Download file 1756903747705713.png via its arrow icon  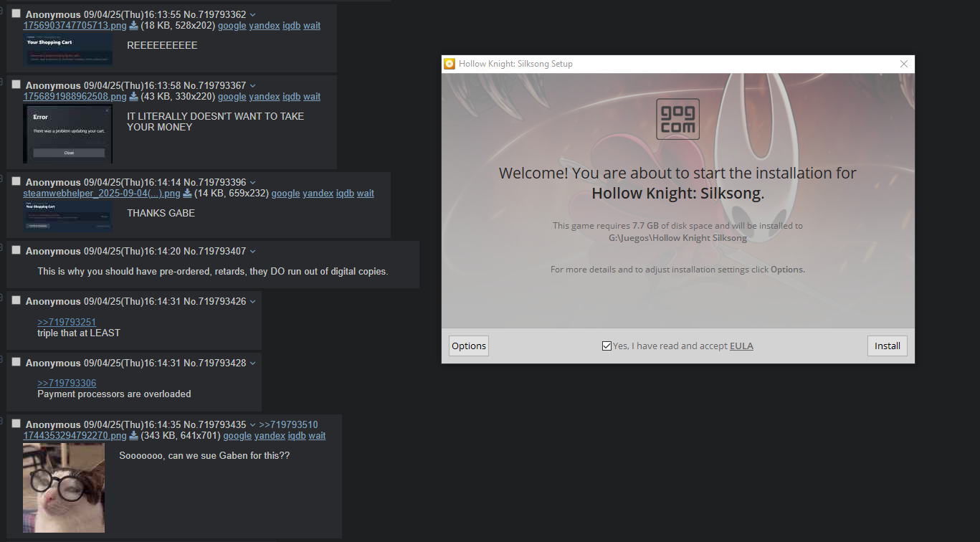click(133, 26)
